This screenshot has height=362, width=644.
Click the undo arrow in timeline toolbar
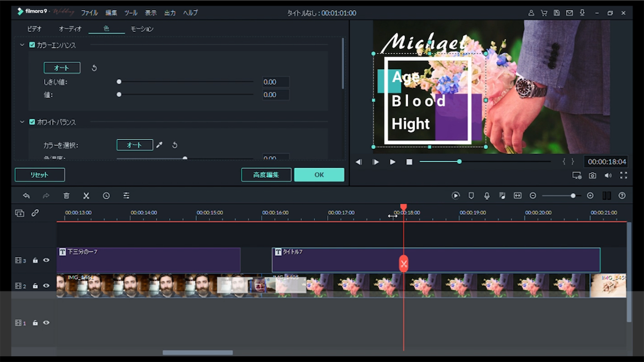point(26,196)
